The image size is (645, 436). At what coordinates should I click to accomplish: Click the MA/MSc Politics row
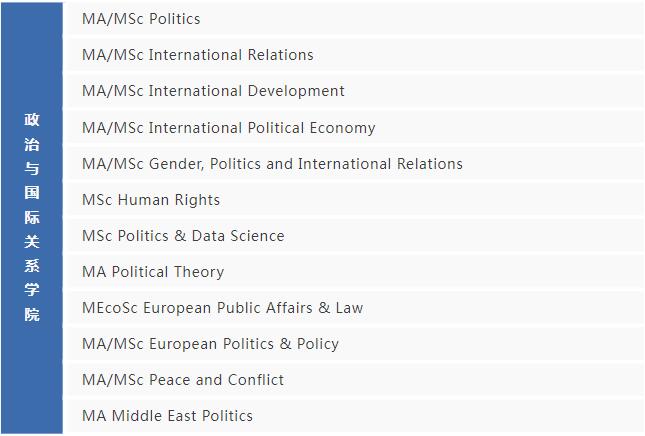point(141,19)
